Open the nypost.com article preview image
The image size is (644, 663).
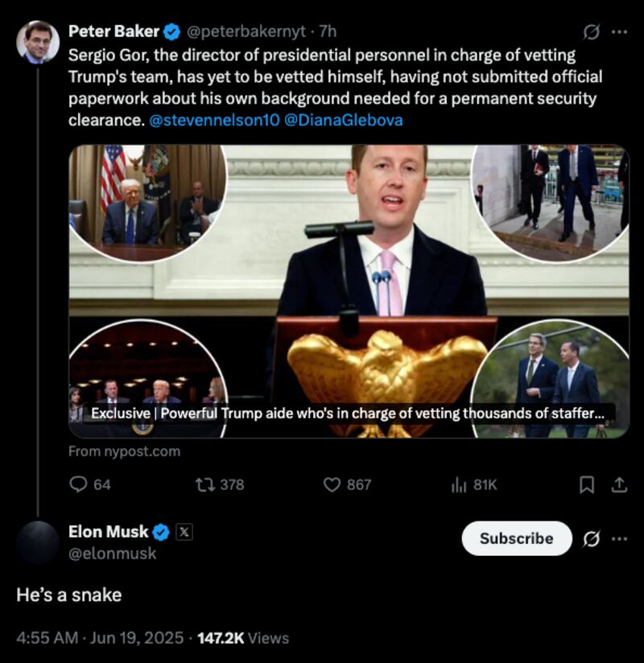tap(349, 290)
